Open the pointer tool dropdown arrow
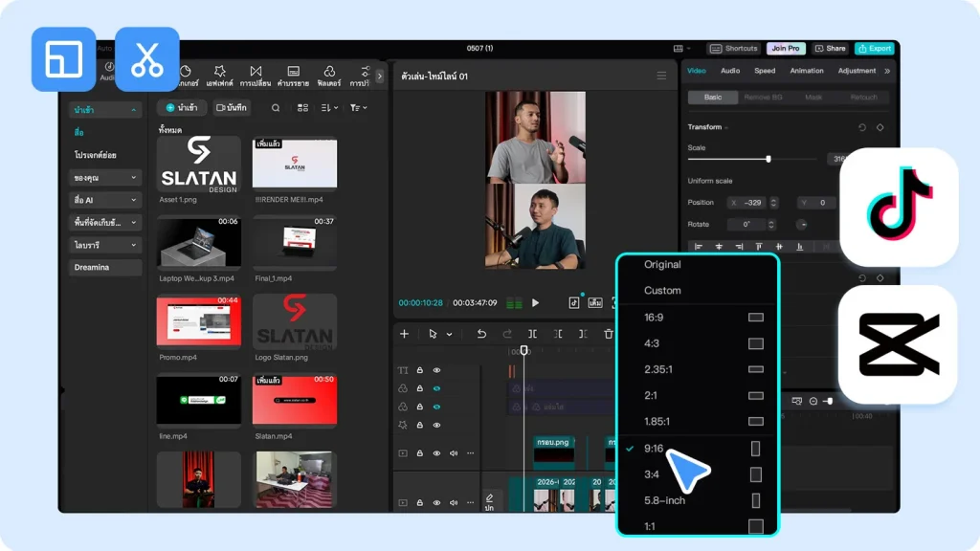The width and height of the screenshot is (980, 551). pos(449,335)
